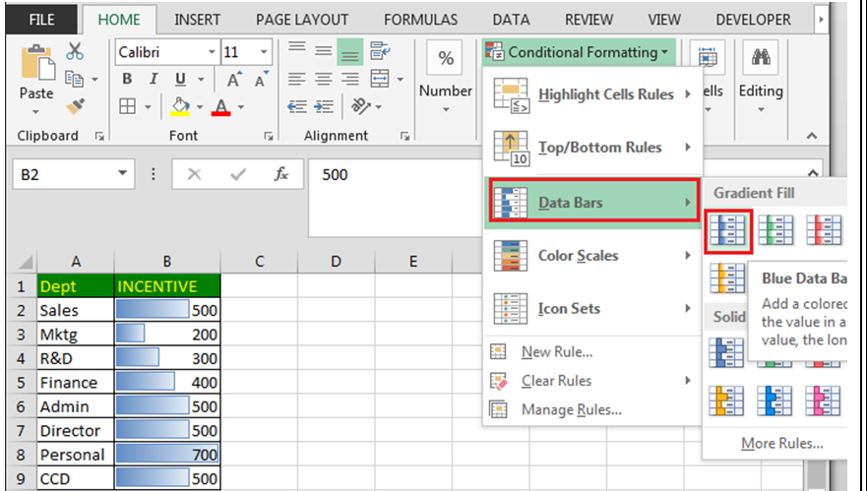Click the Conditional Formatting button
This screenshot has width=868, height=491.
579,52
